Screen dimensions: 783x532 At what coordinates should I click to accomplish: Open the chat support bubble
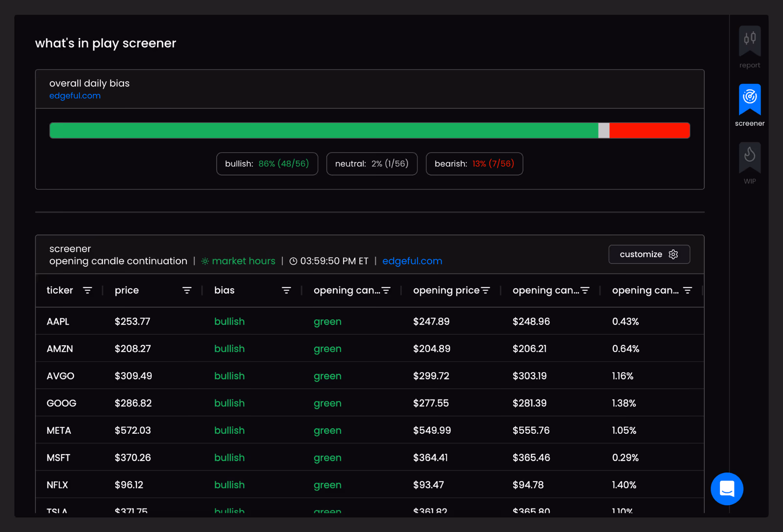pos(727,488)
